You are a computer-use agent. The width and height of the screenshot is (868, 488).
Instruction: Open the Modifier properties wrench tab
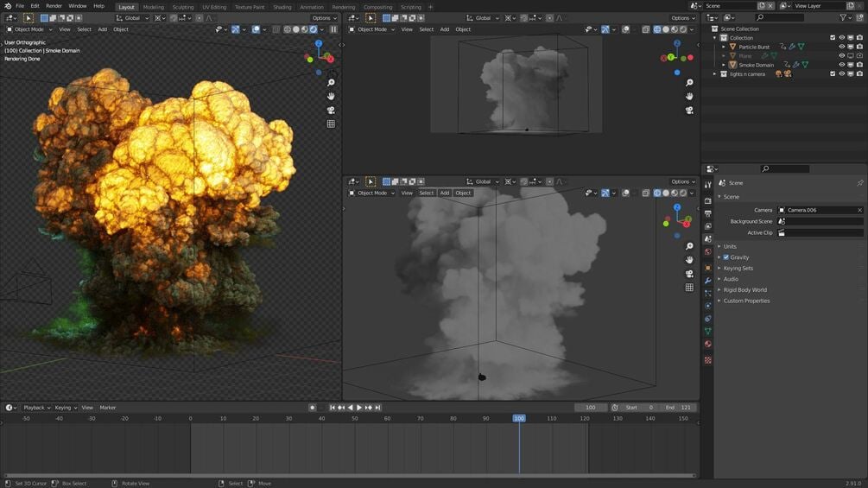tap(708, 281)
